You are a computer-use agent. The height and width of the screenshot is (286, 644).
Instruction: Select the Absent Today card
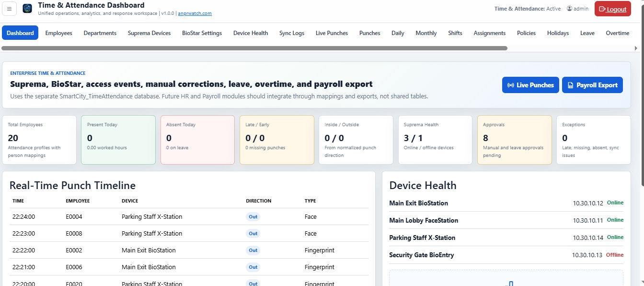tap(197, 140)
